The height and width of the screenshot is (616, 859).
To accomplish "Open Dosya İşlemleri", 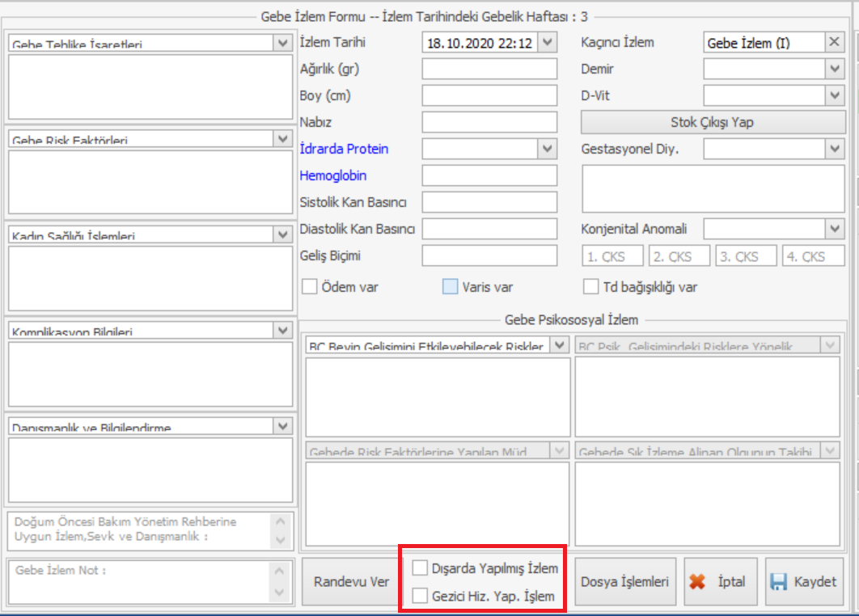I will tap(624, 582).
